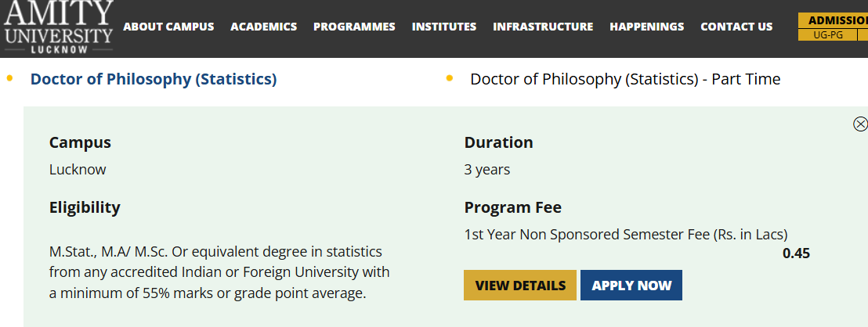This screenshot has height=327, width=868.
Task: Open the Academics menu
Action: point(263,27)
